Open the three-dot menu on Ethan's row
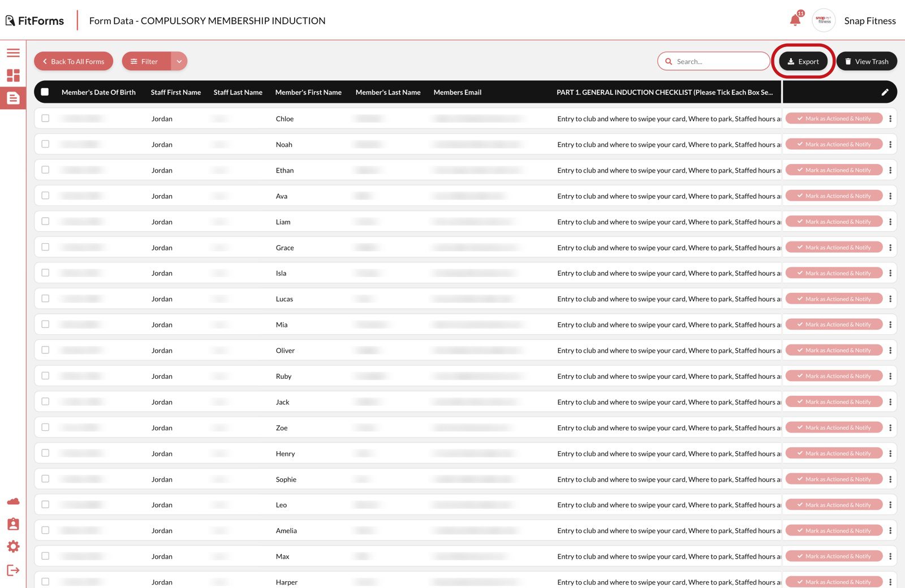 [x=890, y=170]
